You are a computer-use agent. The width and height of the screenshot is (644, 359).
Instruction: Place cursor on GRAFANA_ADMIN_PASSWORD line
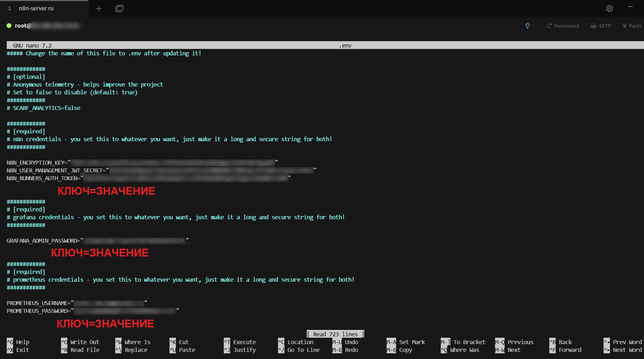coord(98,241)
